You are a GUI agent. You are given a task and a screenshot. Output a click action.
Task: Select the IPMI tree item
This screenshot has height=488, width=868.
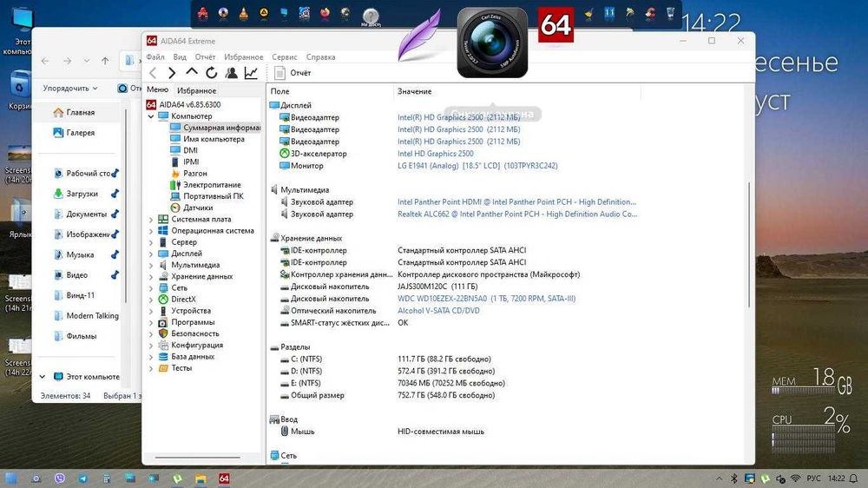click(184, 162)
